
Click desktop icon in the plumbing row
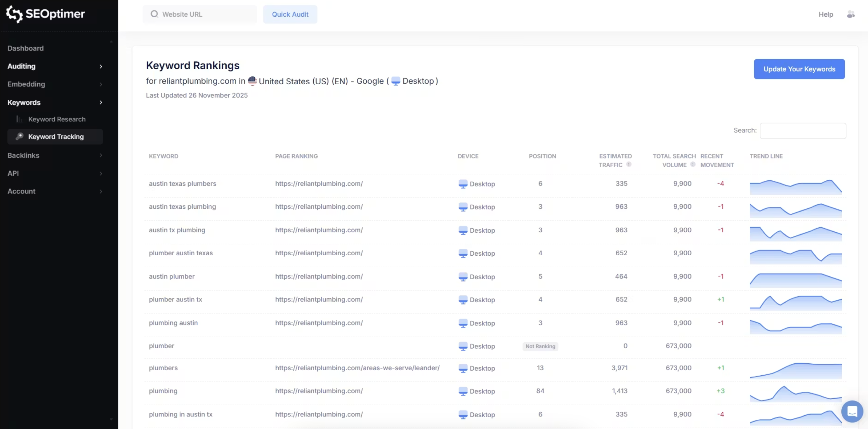(463, 391)
